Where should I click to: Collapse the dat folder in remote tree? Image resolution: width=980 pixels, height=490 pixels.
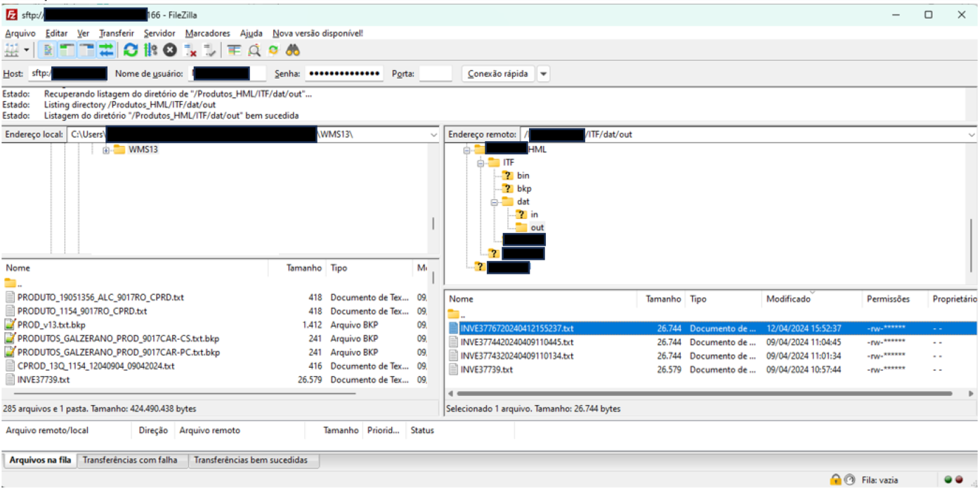pos(494,201)
